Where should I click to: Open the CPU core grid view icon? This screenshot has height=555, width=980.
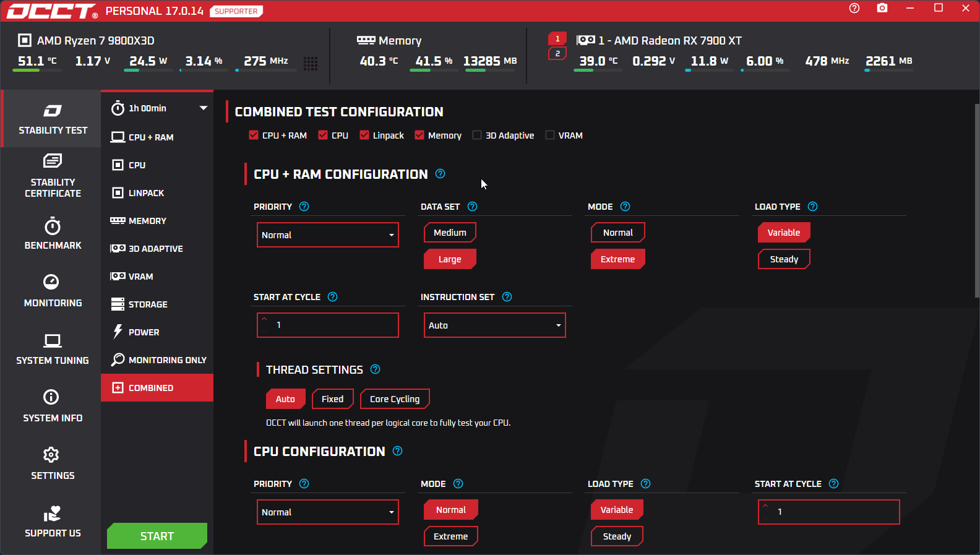[311, 63]
